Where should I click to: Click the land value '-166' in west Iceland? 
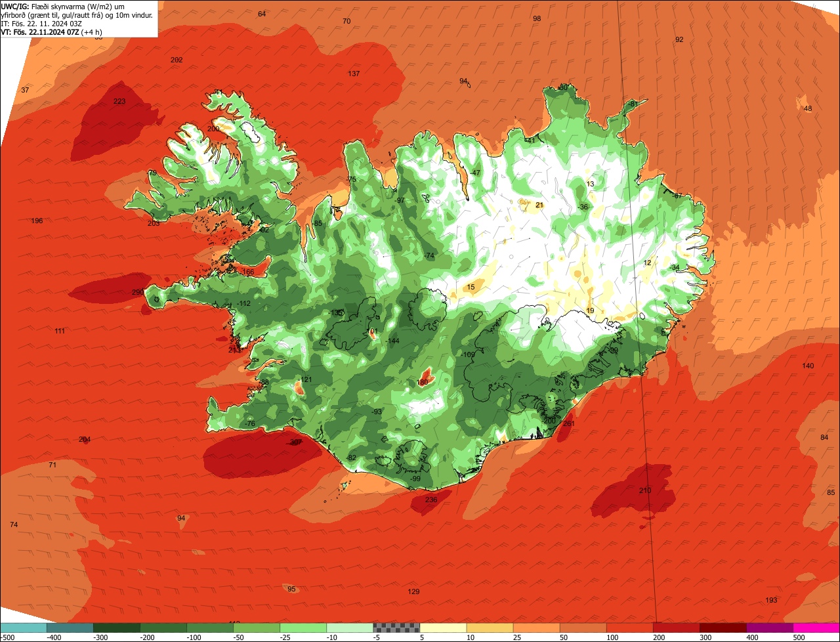pos(247,272)
